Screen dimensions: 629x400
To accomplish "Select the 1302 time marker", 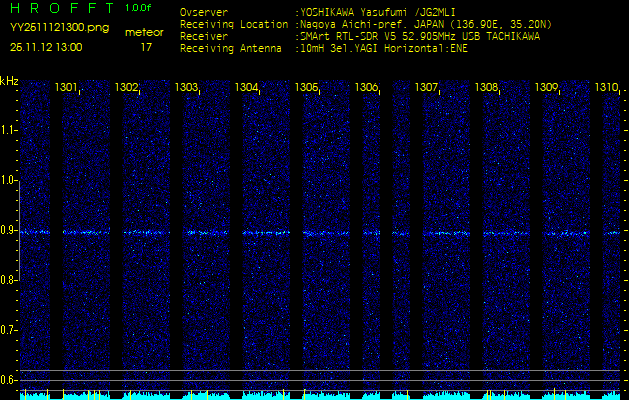I will (x=127, y=88).
